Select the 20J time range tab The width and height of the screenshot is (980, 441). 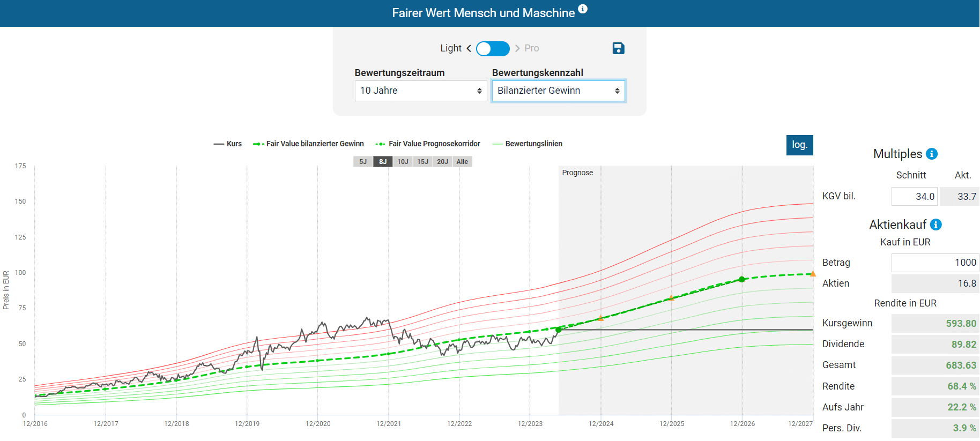coord(442,162)
